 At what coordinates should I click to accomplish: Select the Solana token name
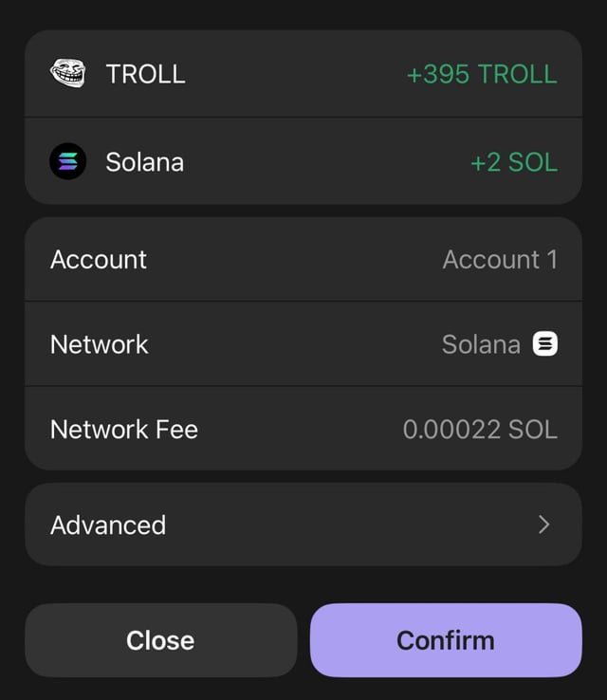click(144, 162)
